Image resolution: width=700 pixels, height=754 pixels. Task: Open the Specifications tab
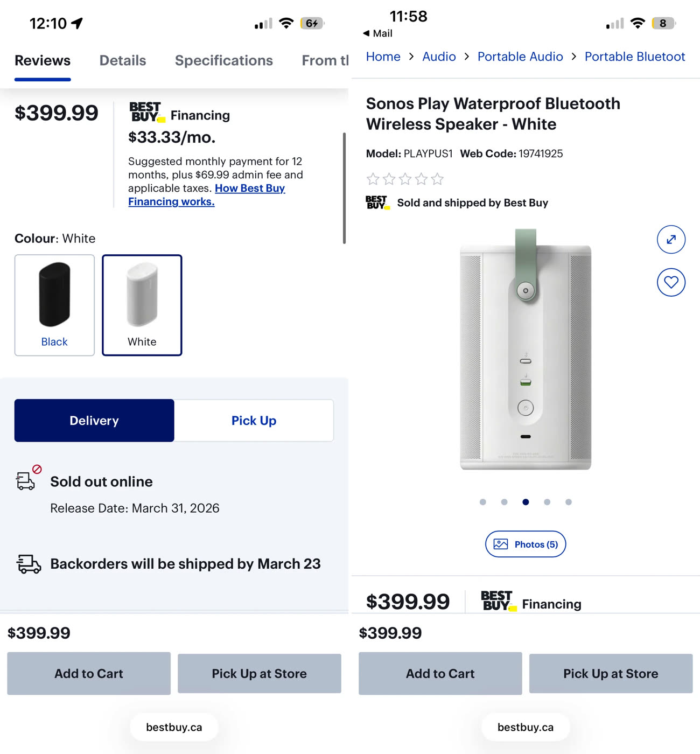pos(223,60)
